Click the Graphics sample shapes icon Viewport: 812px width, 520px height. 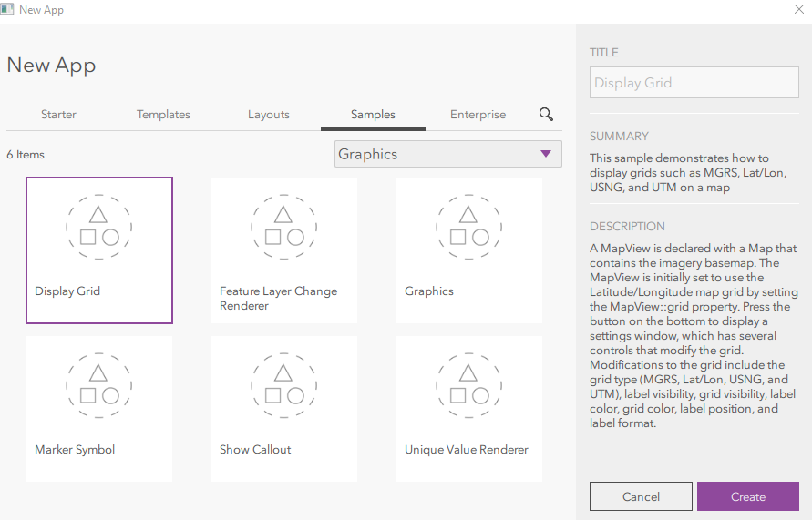click(x=468, y=227)
